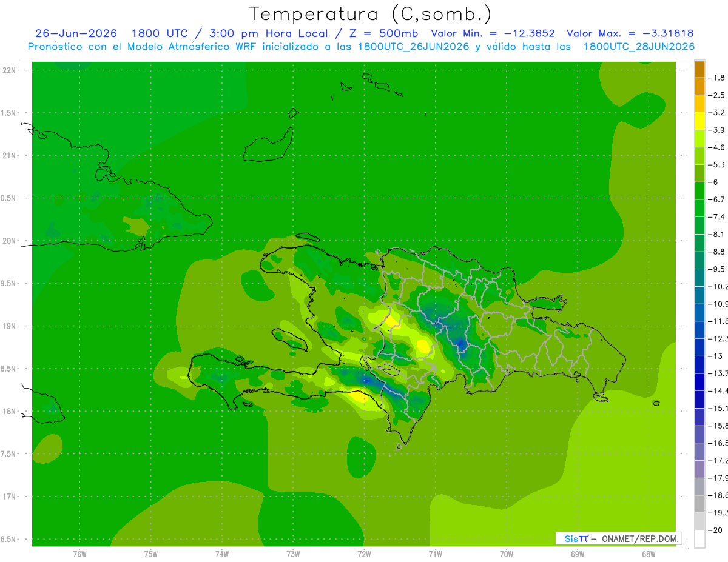Click the longitude label '75W'
The width and height of the screenshot is (728, 562).
[151, 554]
